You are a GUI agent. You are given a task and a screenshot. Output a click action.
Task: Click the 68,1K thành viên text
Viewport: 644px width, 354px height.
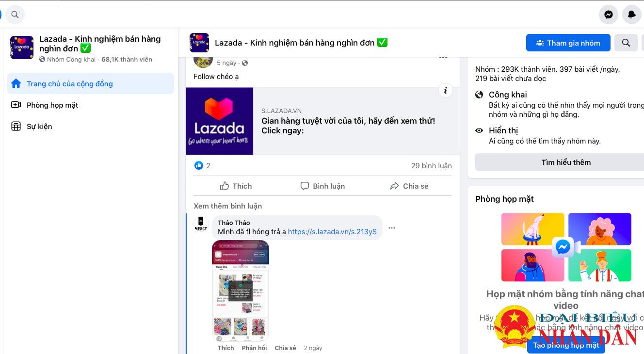(x=127, y=59)
